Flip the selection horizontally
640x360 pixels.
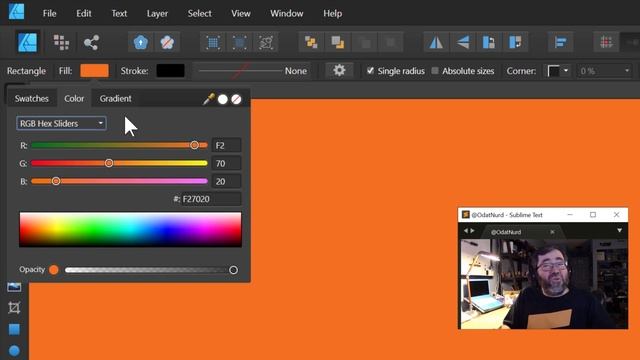coord(436,42)
